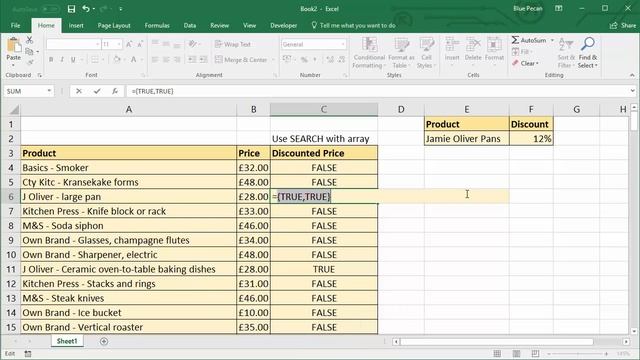Image resolution: width=640 pixels, height=360 pixels.
Task: Click the Clear eraser icon
Action: (x=516, y=63)
